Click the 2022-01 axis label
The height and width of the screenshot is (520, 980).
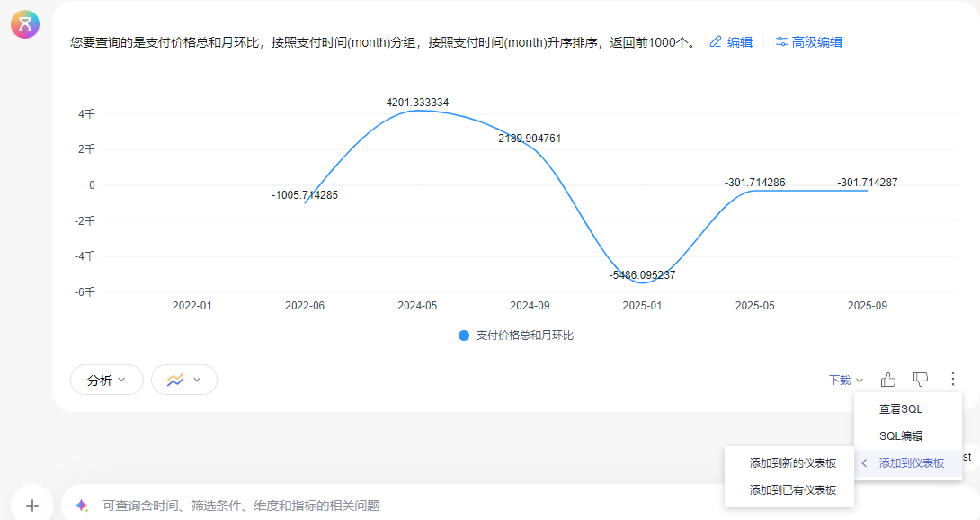coord(192,306)
